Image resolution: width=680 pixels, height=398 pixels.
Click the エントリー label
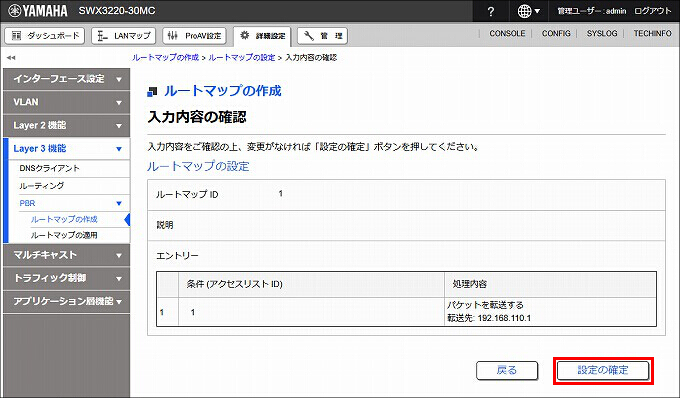coord(177,256)
